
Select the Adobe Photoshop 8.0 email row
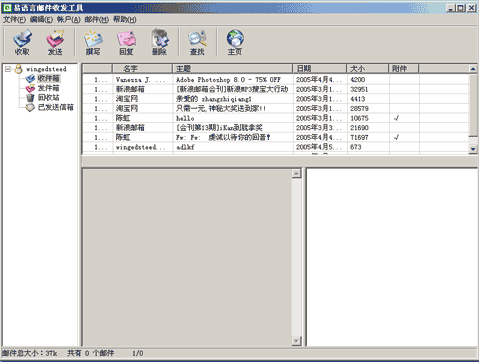pos(275,80)
